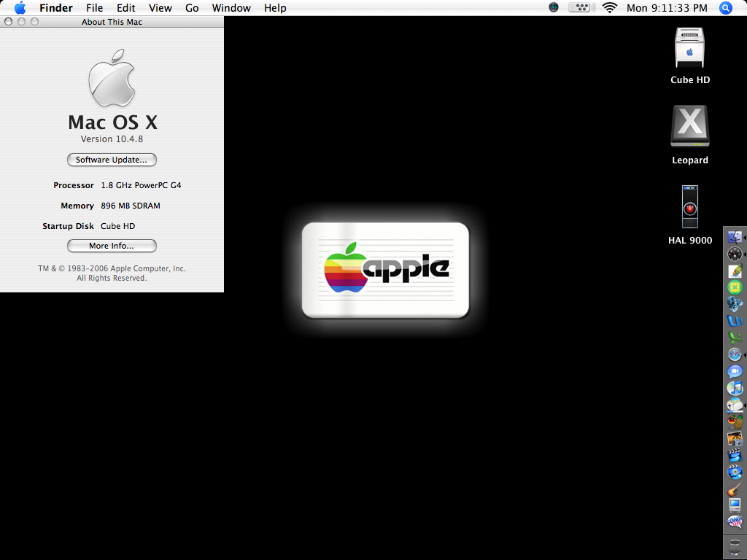The height and width of the screenshot is (560, 747).
Task: Open iDVD from the dock
Action: click(735, 472)
